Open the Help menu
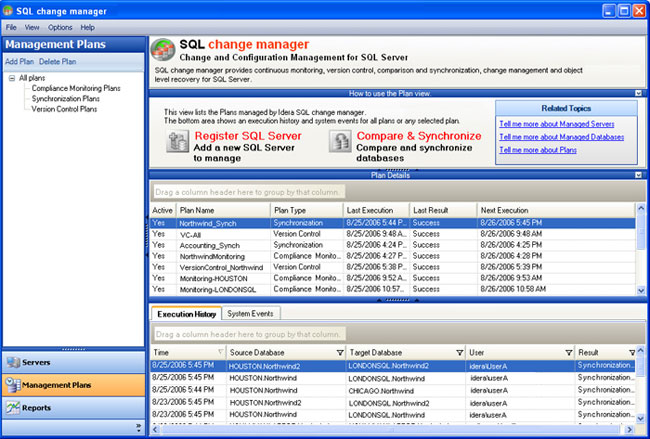650x439 pixels. coord(87,27)
